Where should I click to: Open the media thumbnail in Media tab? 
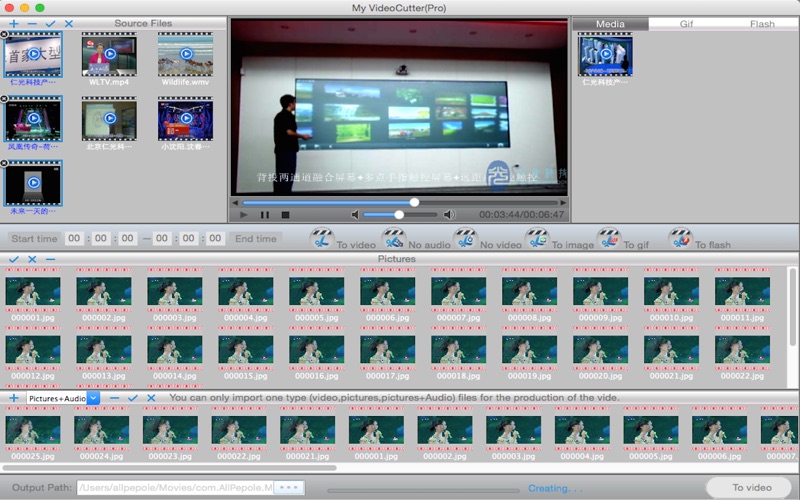coord(606,54)
